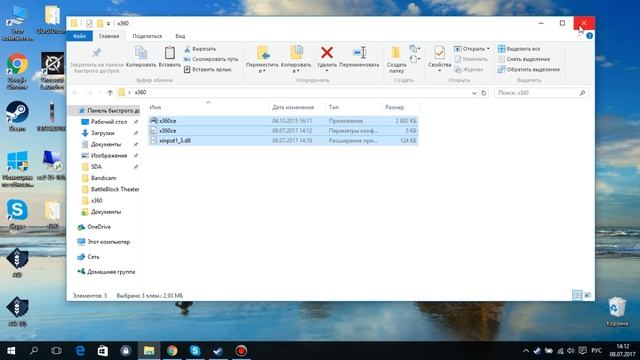Switch to the View (Вид) tab
640x360 pixels.
click(x=180, y=36)
